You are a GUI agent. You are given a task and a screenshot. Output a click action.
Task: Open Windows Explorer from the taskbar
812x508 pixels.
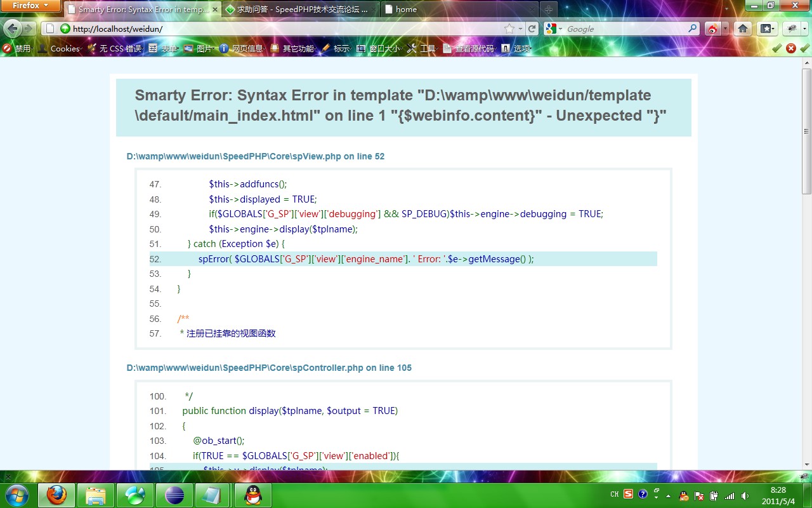point(96,495)
